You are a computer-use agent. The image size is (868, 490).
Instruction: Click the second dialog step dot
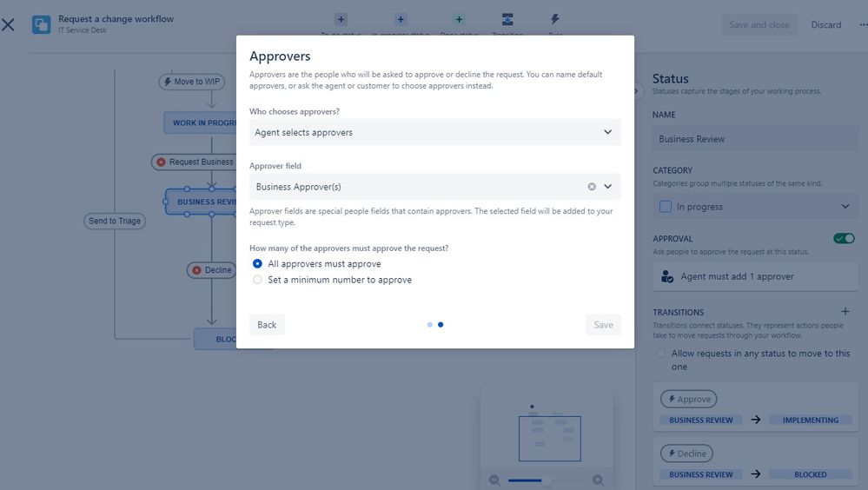[441, 325]
